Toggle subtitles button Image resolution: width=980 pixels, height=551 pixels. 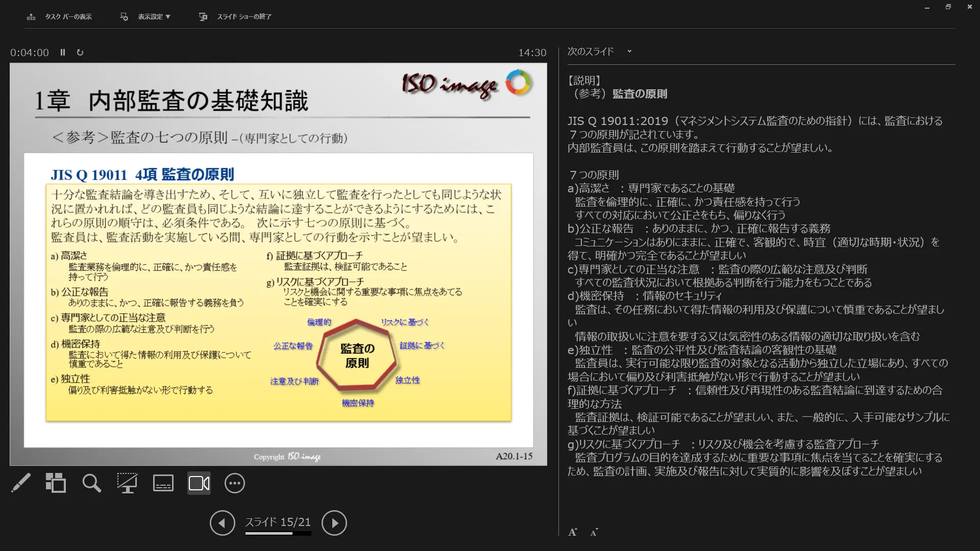[163, 483]
